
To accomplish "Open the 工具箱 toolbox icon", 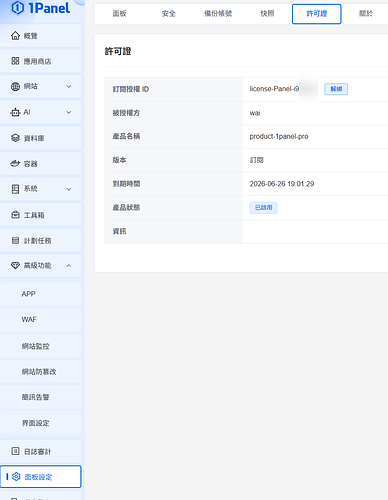I will point(15,215).
